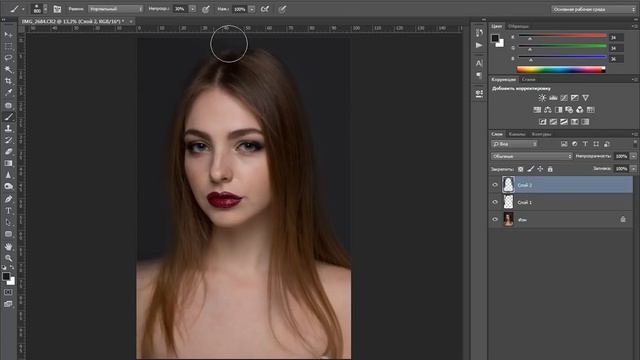Select the Rectangle shape tool
The width and height of the screenshot is (640, 360).
8,234
